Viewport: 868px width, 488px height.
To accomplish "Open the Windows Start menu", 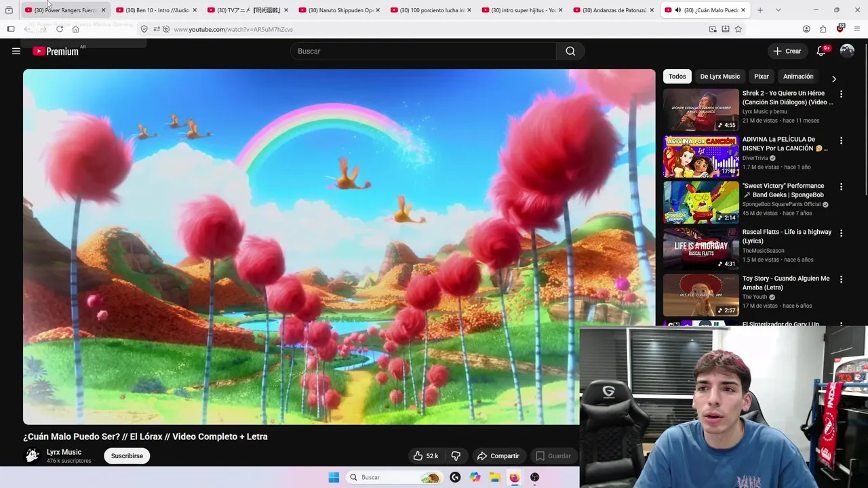I will 334,477.
